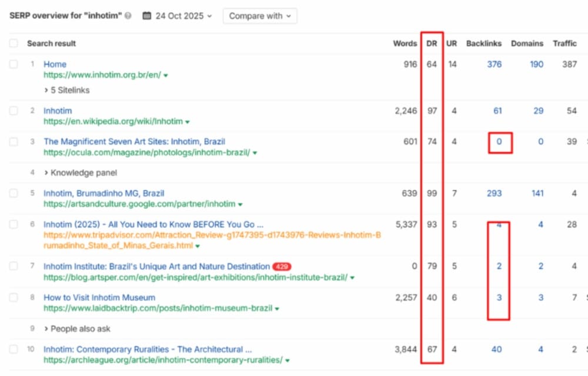The image size is (588, 376).
Task: Expand the People also ask row
Action: 77,329
